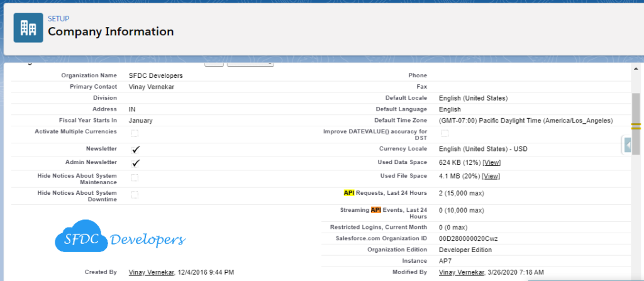The height and width of the screenshot is (281, 644).
Task: Check Hide Notices About System Maintenance
Action: [x=135, y=178]
